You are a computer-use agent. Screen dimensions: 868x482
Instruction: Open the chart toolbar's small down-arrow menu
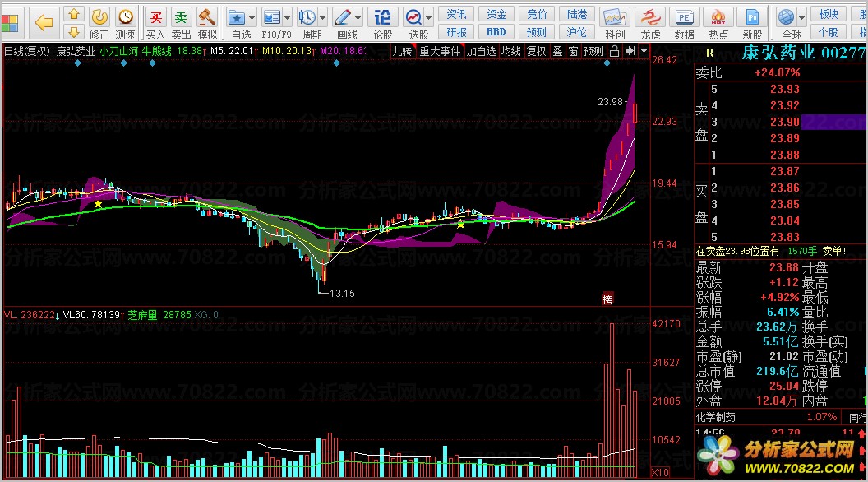644,51
